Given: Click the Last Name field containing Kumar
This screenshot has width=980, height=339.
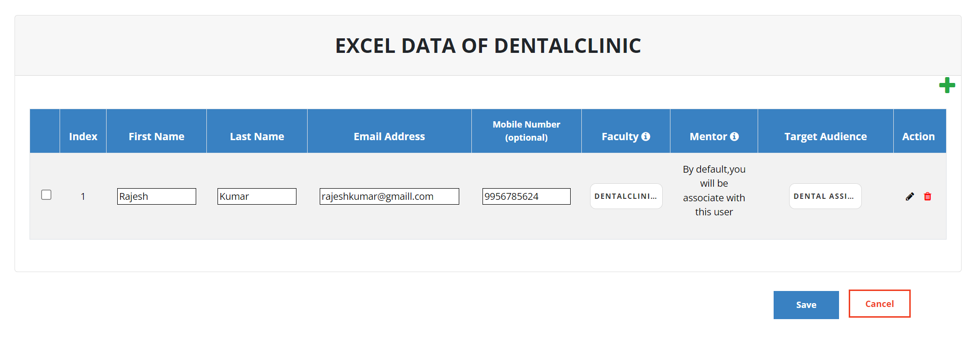Looking at the screenshot, I should coord(257,196).
